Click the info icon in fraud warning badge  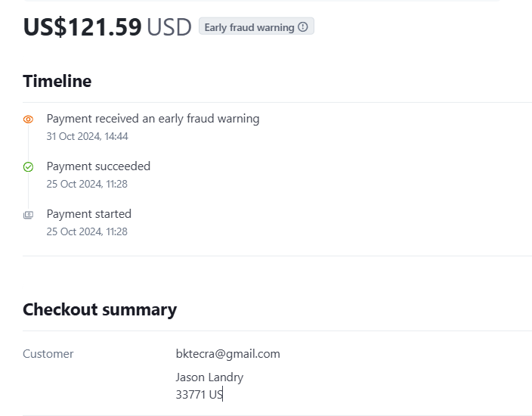[303, 27]
